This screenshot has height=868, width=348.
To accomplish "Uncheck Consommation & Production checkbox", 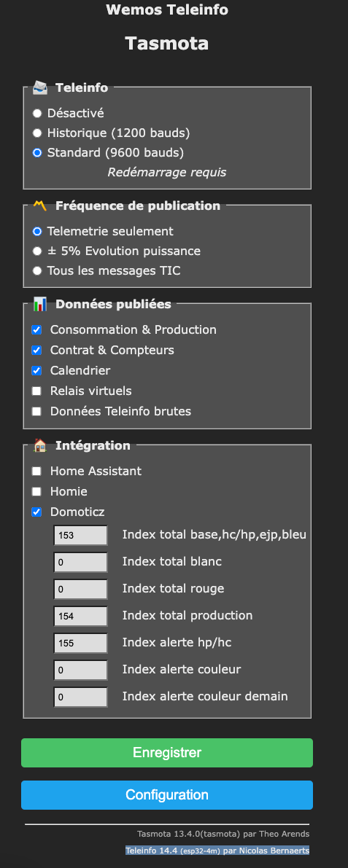I will click(36, 330).
